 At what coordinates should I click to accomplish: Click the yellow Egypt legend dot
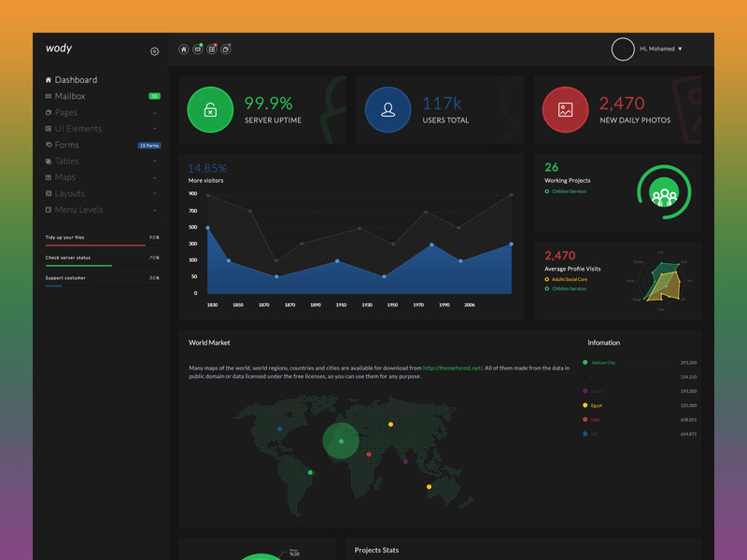(585, 405)
